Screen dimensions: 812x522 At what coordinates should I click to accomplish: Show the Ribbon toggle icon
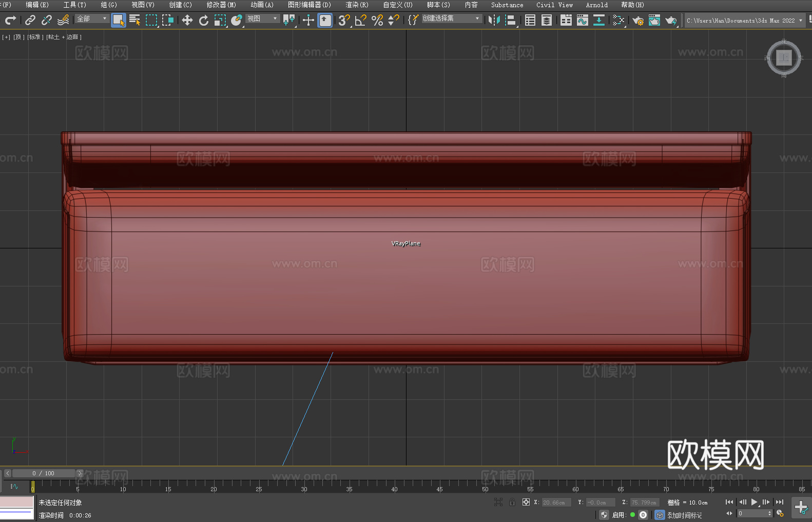pos(566,20)
